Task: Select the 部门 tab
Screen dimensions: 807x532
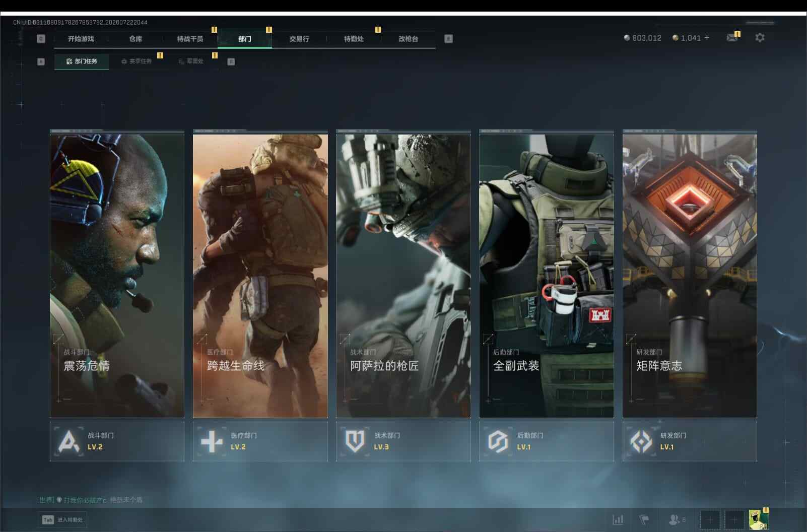Action: tap(245, 39)
